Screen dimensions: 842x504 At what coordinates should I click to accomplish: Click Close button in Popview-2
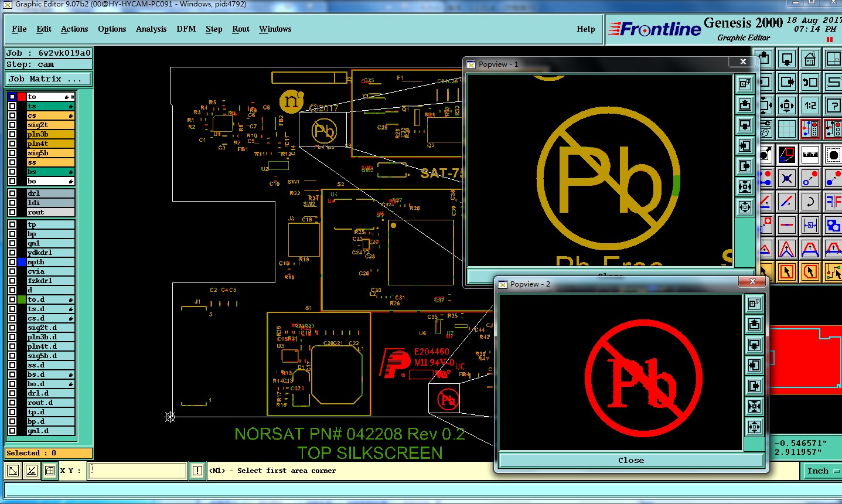[x=631, y=460]
